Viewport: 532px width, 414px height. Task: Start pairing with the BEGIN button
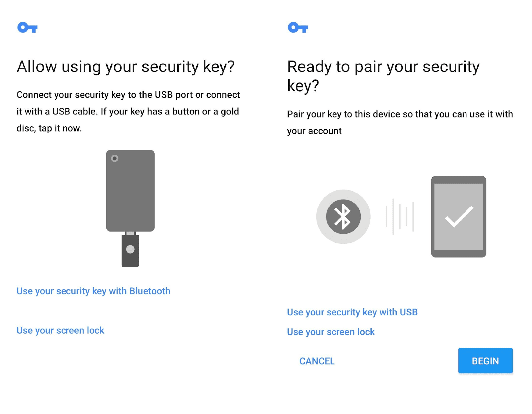point(485,361)
